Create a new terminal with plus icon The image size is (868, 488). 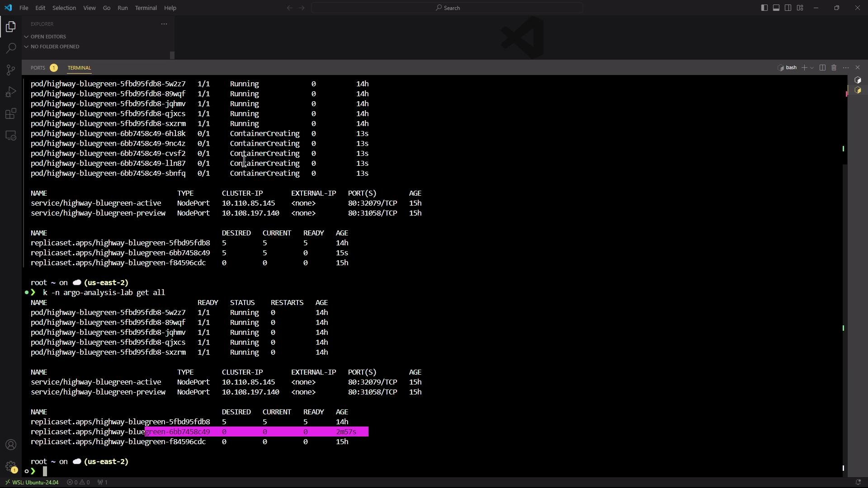tap(804, 68)
